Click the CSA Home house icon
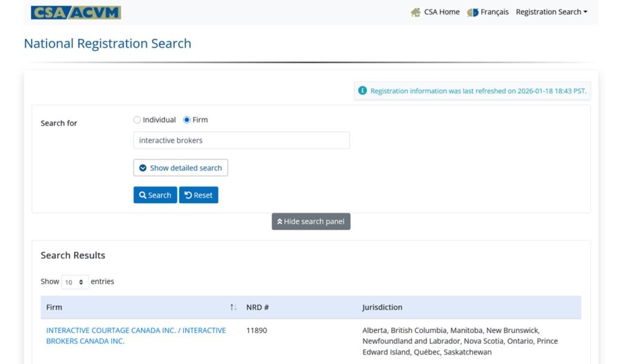The width and height of the screenshot is (622, 364). pyautogui.click(x=416, y=12)
